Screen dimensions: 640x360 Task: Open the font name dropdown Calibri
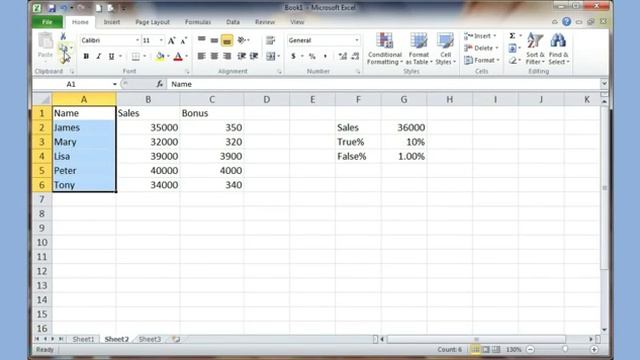click(x=137, y=40)
